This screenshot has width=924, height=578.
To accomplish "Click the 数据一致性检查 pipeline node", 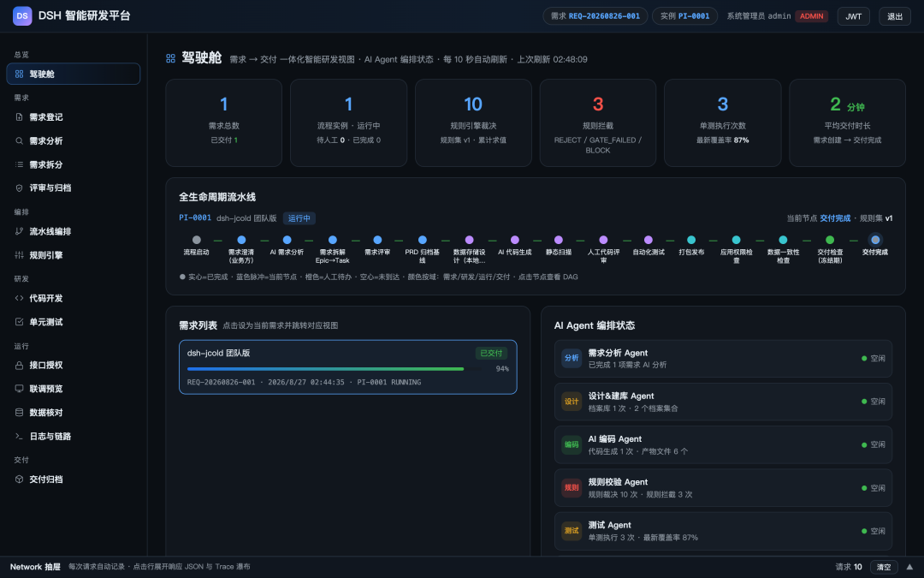I will [783, 240].
